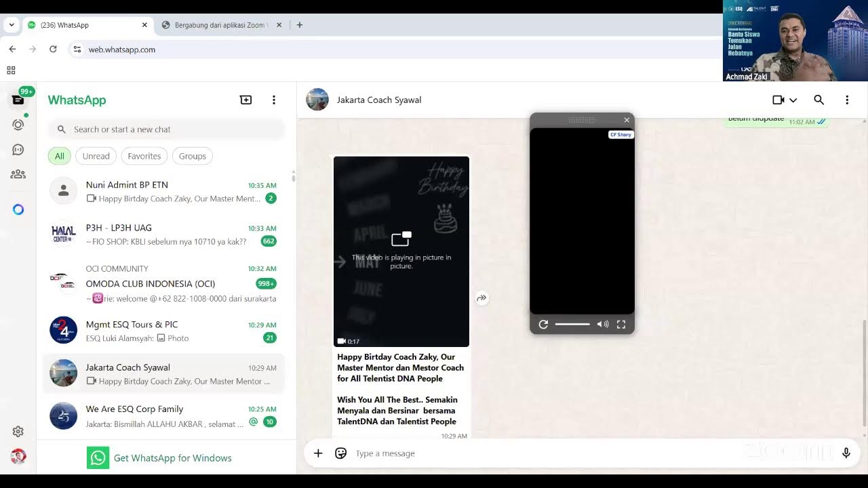The height and width of the screenshot is (488, 868).
Task: Open the P3H - LP3H UAG chat
Action: click(164, 235)
